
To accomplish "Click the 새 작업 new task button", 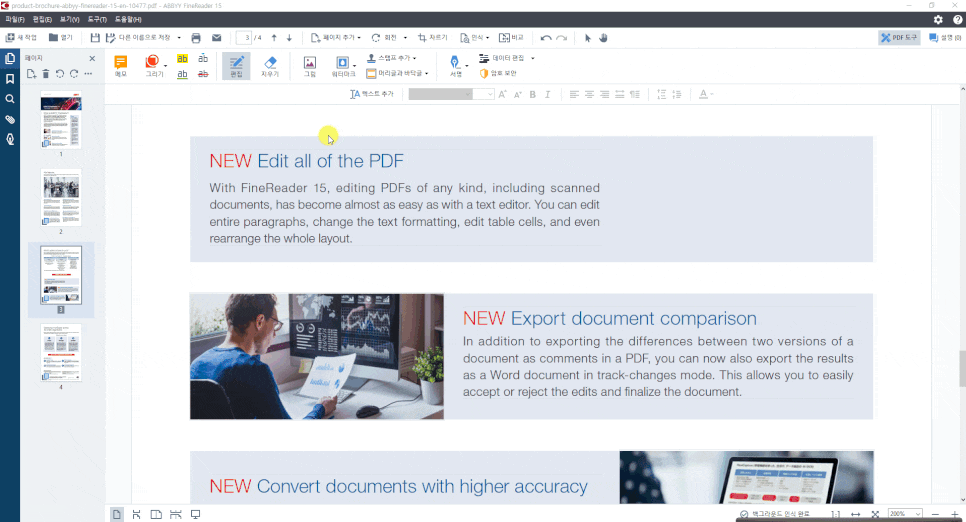I will tap(22, 38).
